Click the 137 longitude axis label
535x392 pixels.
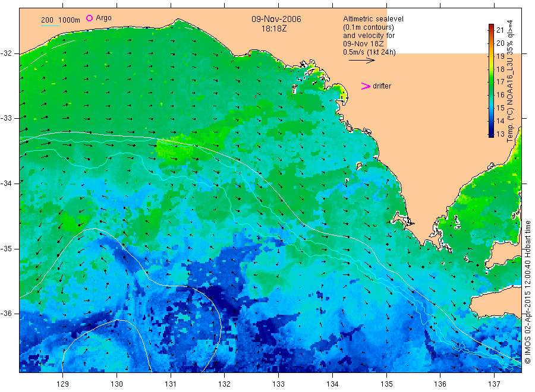(x=494, y=384)
